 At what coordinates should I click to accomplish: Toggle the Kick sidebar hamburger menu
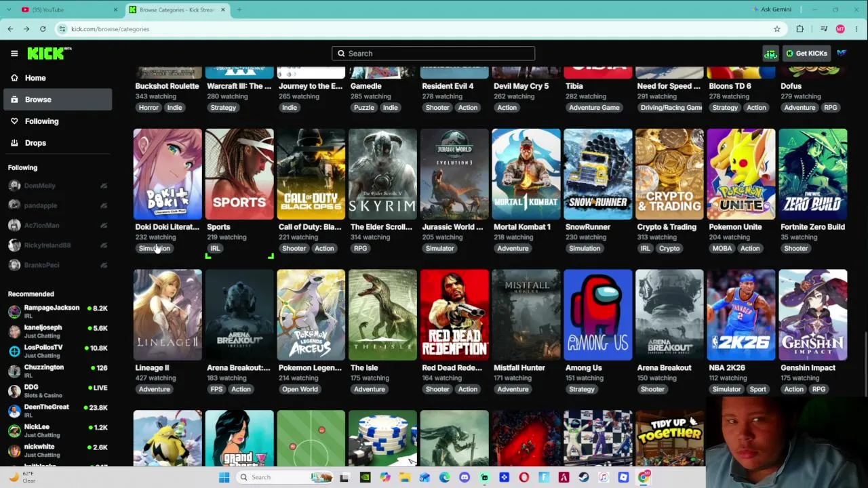(x=14, y=54)
